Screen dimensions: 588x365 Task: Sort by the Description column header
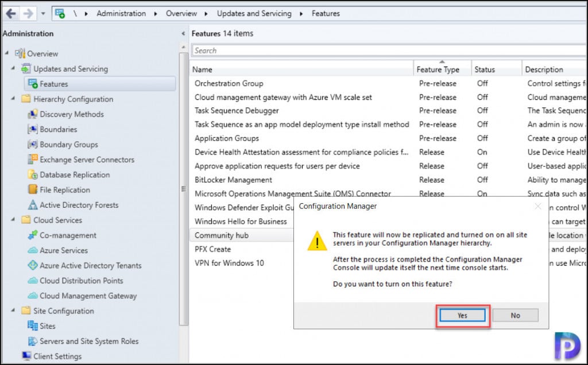click(554, 69)
